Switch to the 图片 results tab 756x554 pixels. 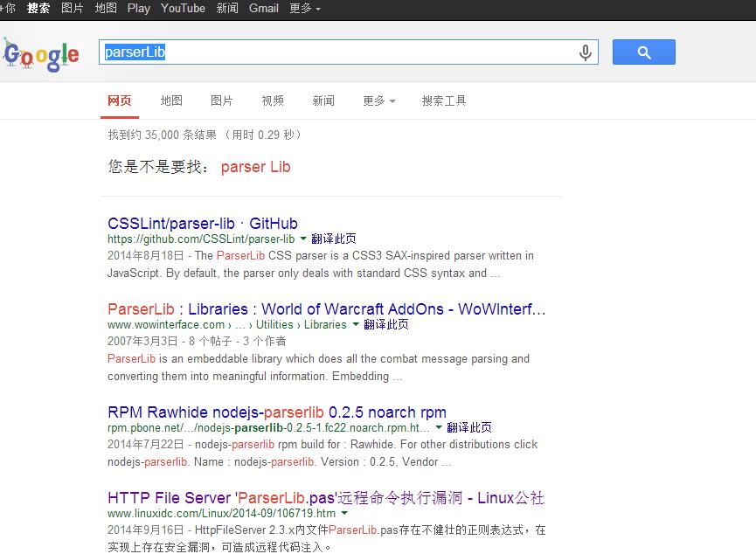tap(222, 101)
